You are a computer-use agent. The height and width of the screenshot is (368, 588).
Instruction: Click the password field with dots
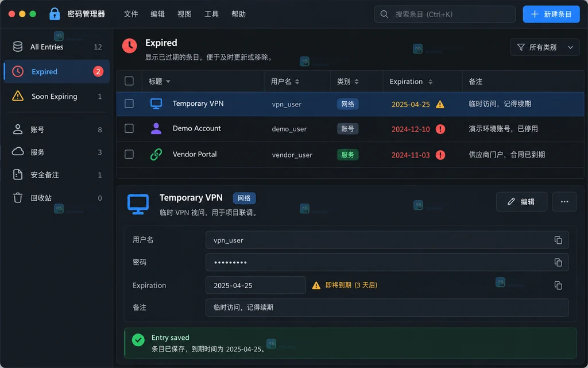click(x=387, y=262)
